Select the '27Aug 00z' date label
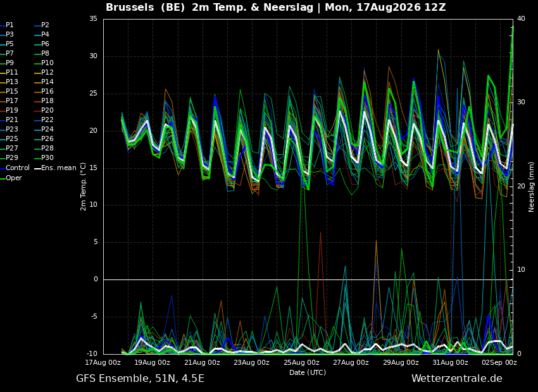 tap(351, 362)
